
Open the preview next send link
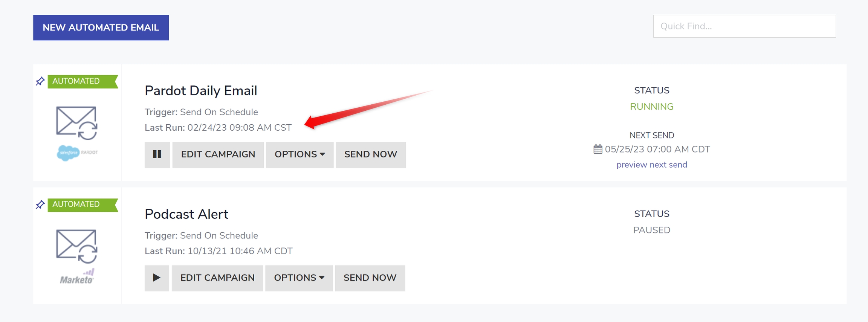click(x=652, y=165)
